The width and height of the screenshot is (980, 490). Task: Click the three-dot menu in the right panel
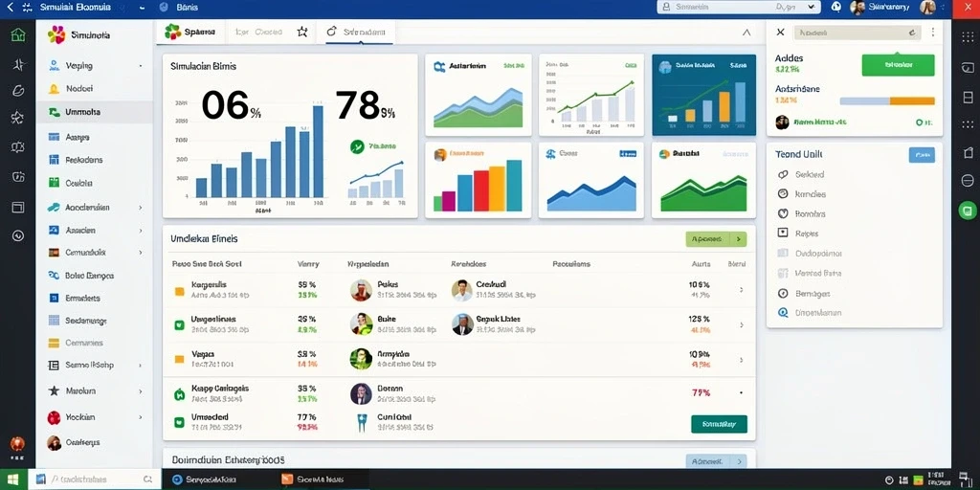tap(933, 32)
